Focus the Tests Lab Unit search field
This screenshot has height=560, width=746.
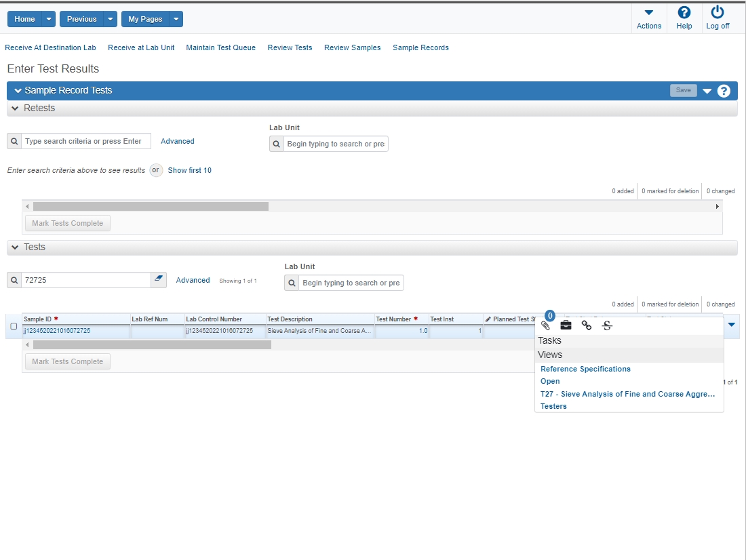[351, 283]
